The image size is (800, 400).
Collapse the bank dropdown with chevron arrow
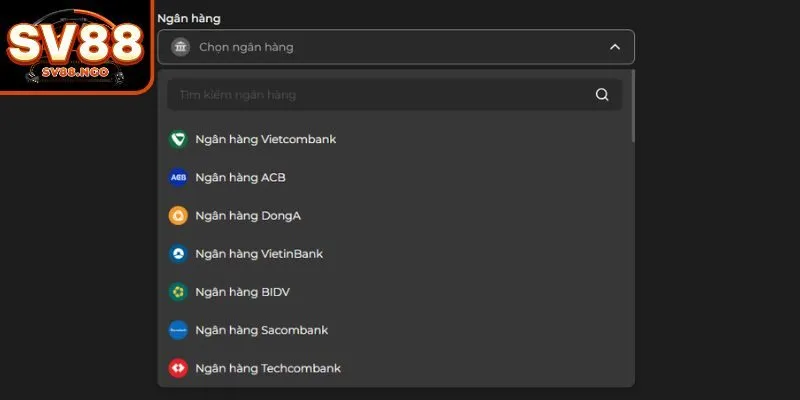[615, 47]
